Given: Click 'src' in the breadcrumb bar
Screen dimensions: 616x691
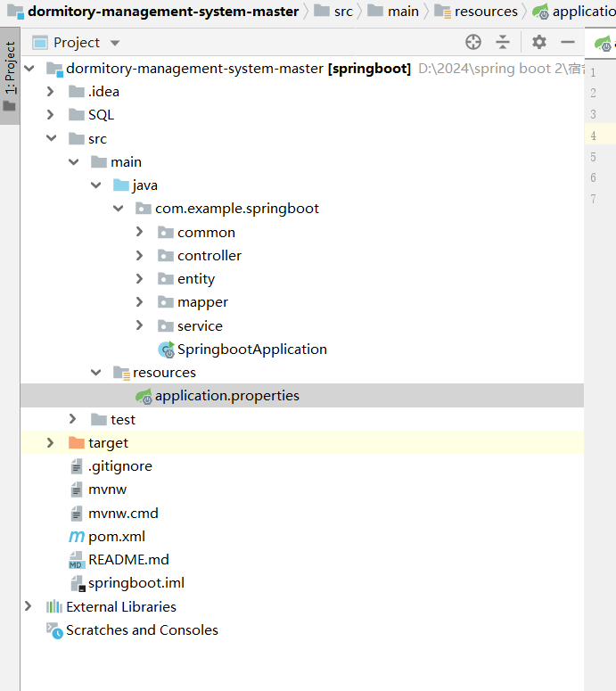Looking at the screenshot, I should [x=343, y=12].
